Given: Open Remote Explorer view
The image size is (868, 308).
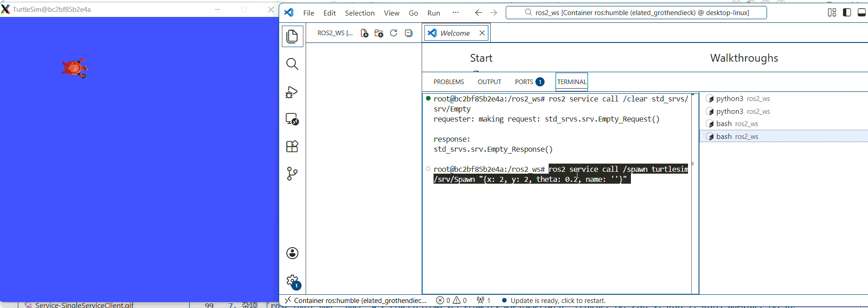Looking at the screenshot, I should coord(292,119).
